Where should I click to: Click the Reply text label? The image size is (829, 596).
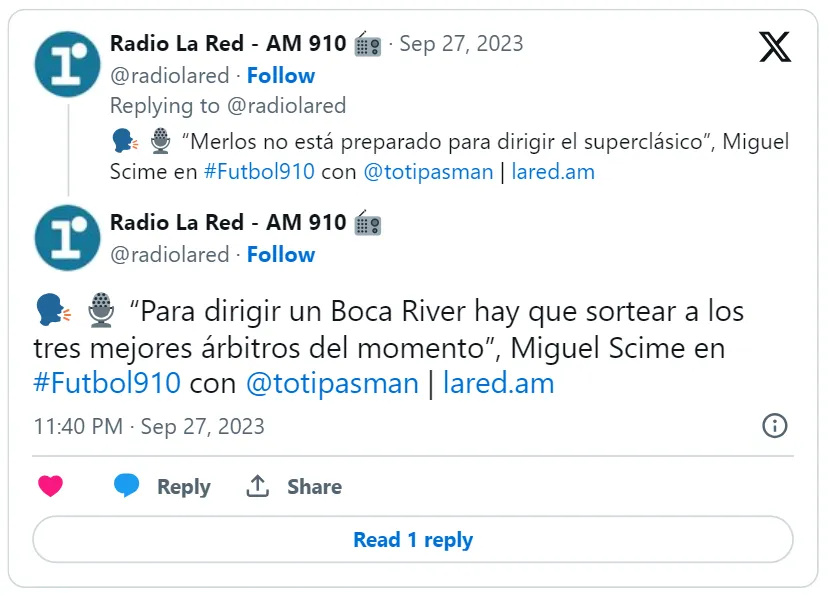183,487
